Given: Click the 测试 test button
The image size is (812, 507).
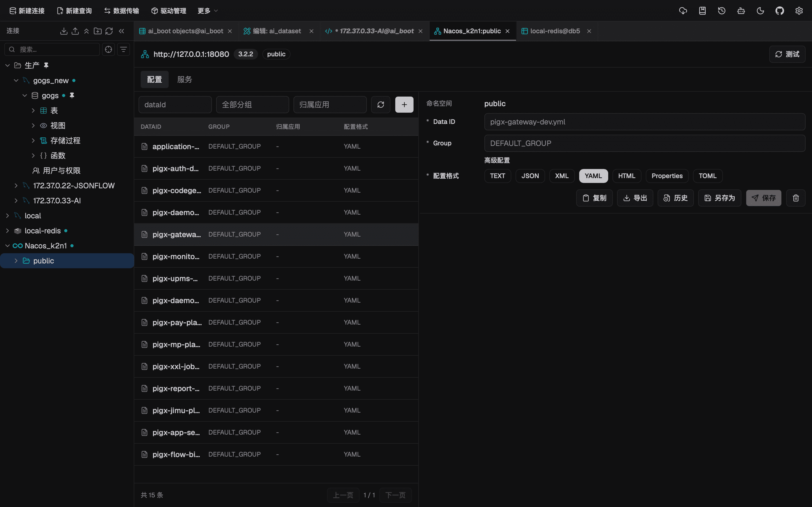Looking at the screenshot, I should pos(787,54).
